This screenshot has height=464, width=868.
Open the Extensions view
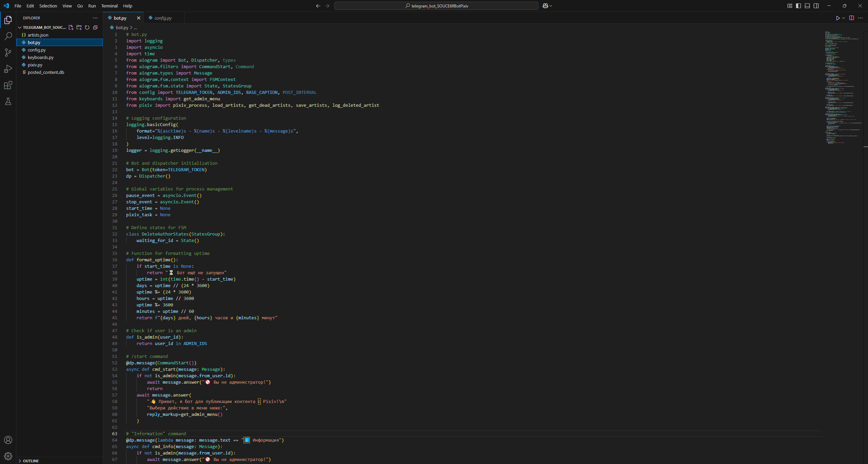click(x=8, y=85)
